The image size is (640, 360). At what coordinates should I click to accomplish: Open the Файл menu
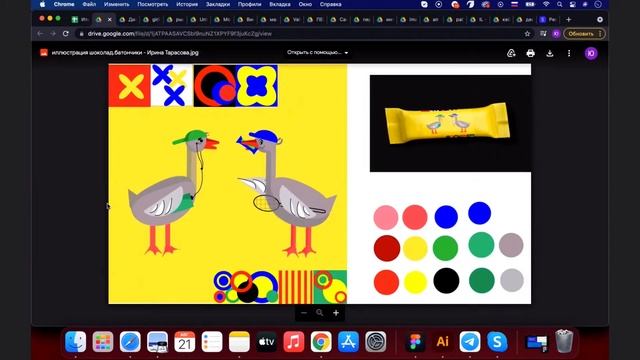tap(89, 4)
